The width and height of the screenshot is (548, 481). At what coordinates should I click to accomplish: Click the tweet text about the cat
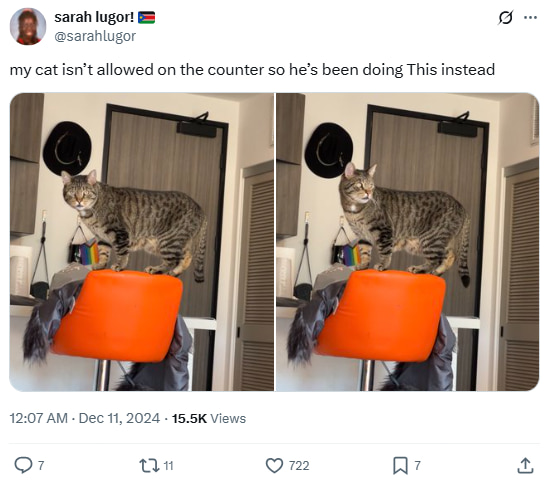click(252, 70)
